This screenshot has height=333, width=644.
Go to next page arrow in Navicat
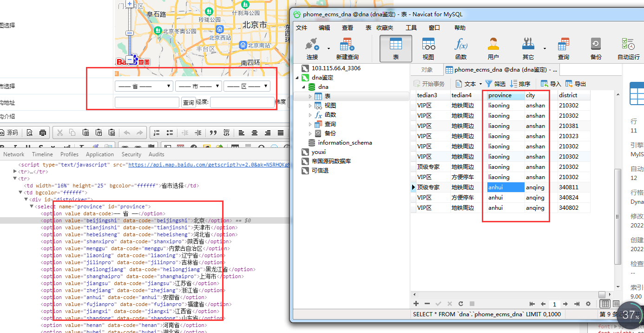pos(565,304)
